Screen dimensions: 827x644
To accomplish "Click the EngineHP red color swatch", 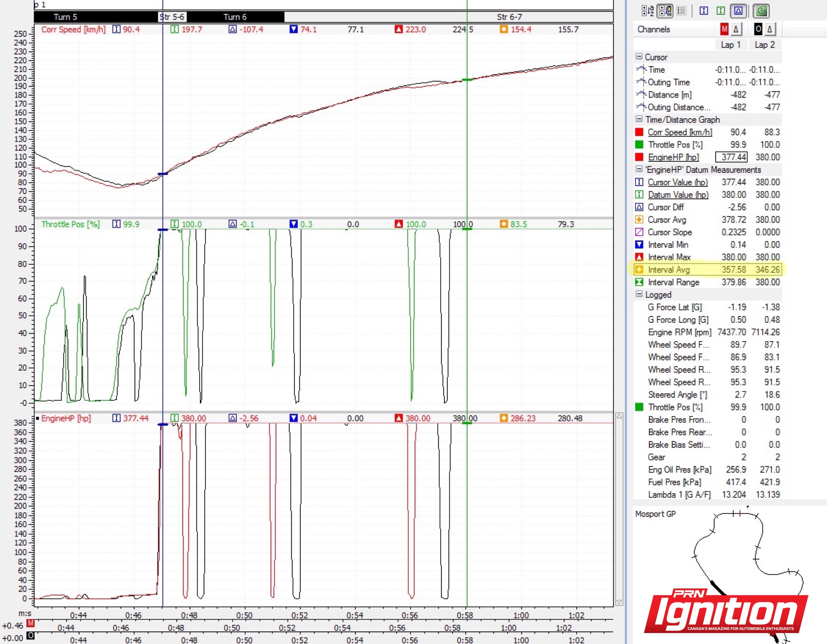I will pyautogui.click(x=639, y=157).
